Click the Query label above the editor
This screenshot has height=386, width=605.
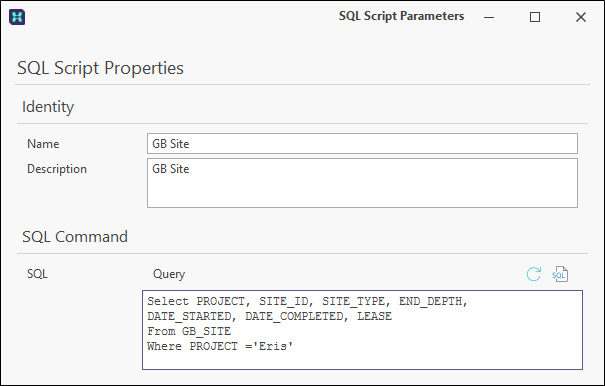[x=169, y=274]
